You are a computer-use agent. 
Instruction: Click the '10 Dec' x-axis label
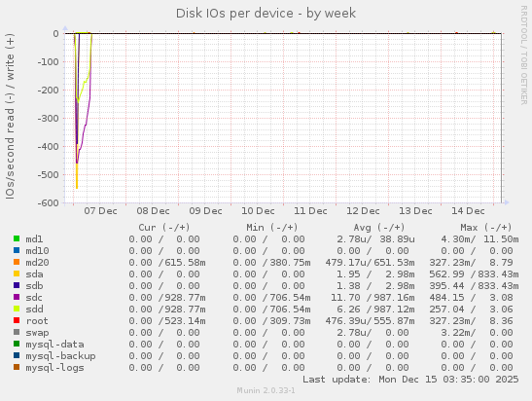[x=258, y=211]
